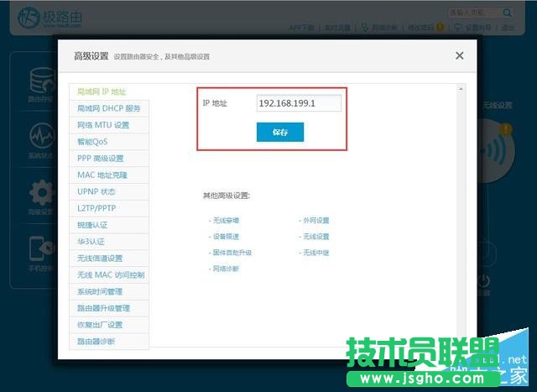Open 局域网 DHCP 服务 settings
This screenshot has width=537, height=392.
click(x=109, y=108)
